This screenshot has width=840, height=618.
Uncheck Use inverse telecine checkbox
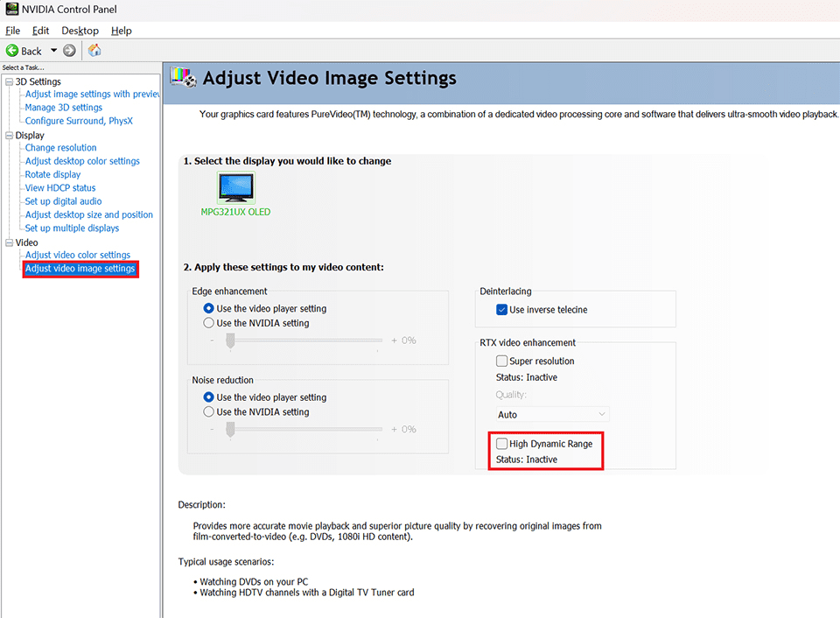[x=501, y=309]
